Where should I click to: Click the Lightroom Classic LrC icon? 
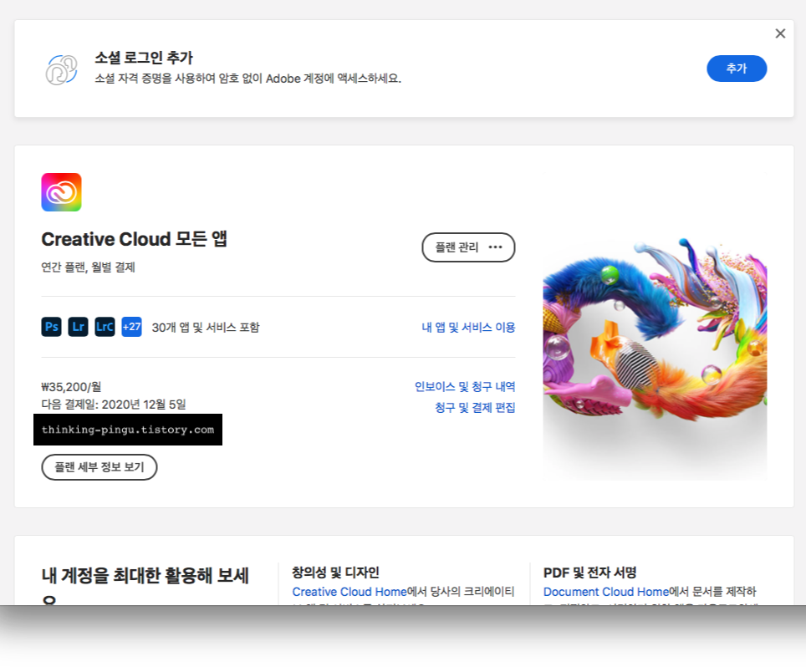105,327
